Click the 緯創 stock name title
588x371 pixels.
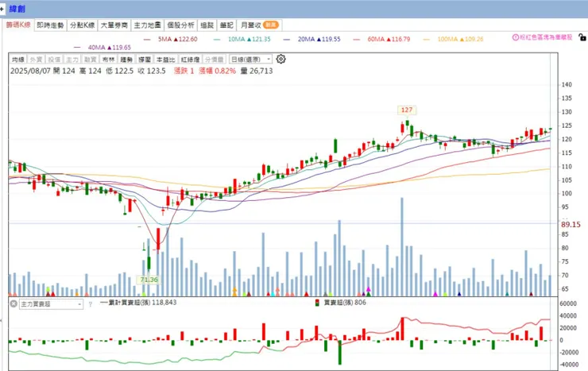[x=17, y=9]
